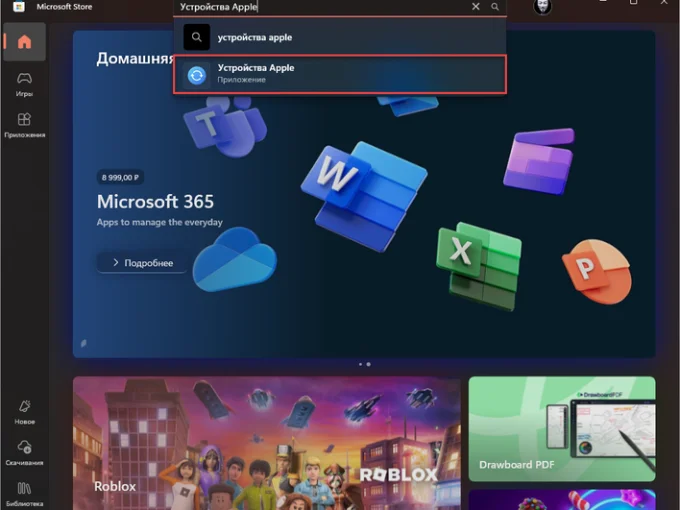The height and width of the screenshot is (510, 680).
Task: Click the Teams icon in banner
Action: pyautogui.click(x=225, y=126)
